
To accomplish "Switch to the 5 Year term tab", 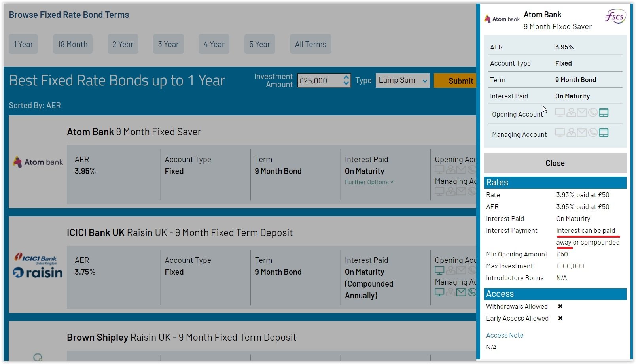I will pyautogui.click(x=259, y=44).
